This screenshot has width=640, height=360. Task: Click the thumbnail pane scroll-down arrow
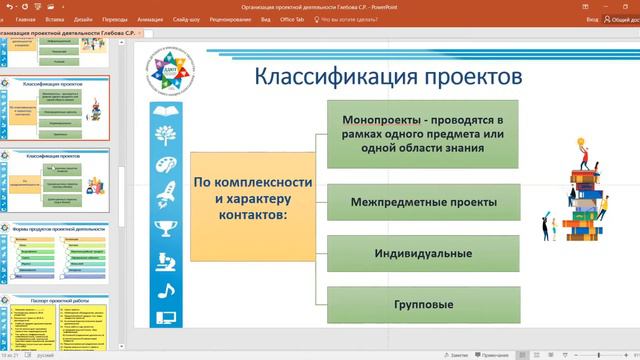tap(122, 347)
